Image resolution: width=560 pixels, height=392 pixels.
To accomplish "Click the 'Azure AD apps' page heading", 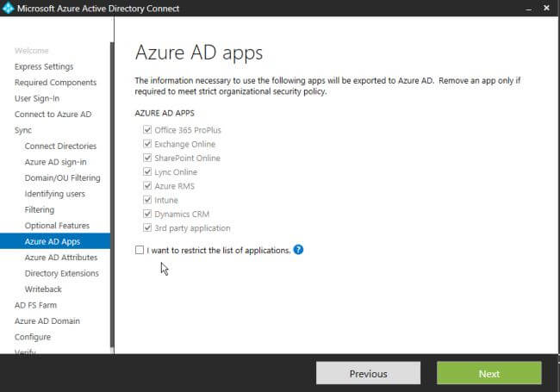I will click(x=199, y=53).
